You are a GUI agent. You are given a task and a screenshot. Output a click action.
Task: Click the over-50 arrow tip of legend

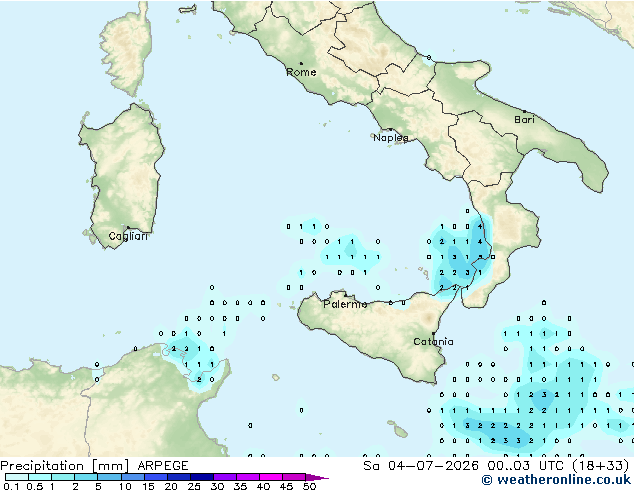point(317,477)
